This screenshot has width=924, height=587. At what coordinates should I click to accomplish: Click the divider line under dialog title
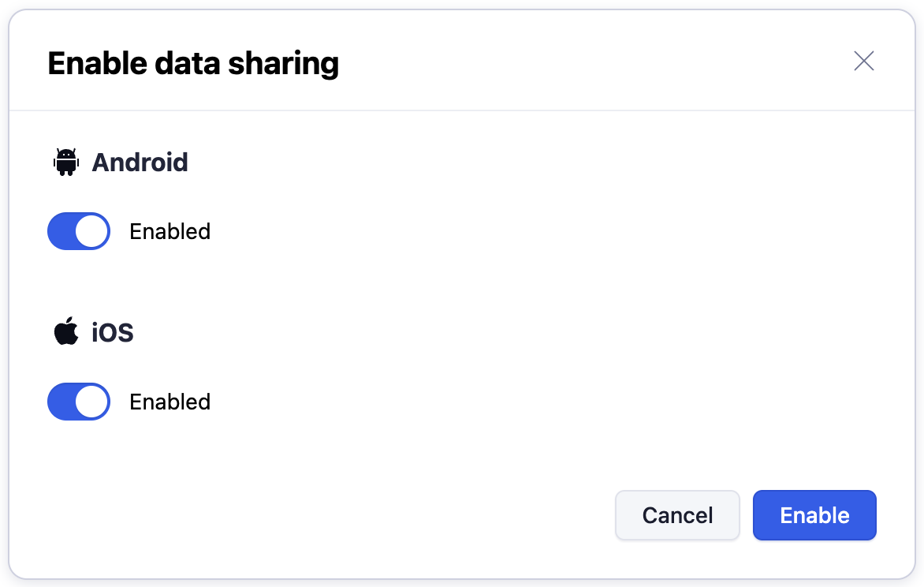pyautogui.click(x=462, y=110)
